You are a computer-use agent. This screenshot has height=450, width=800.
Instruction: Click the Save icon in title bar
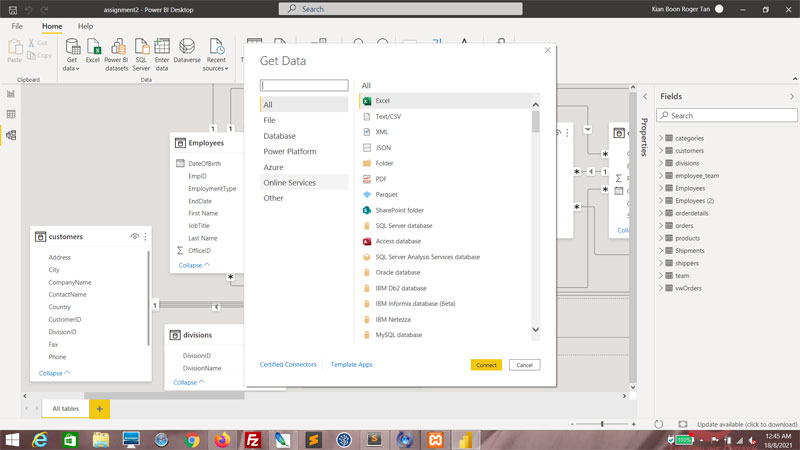[x=13, y=9]
